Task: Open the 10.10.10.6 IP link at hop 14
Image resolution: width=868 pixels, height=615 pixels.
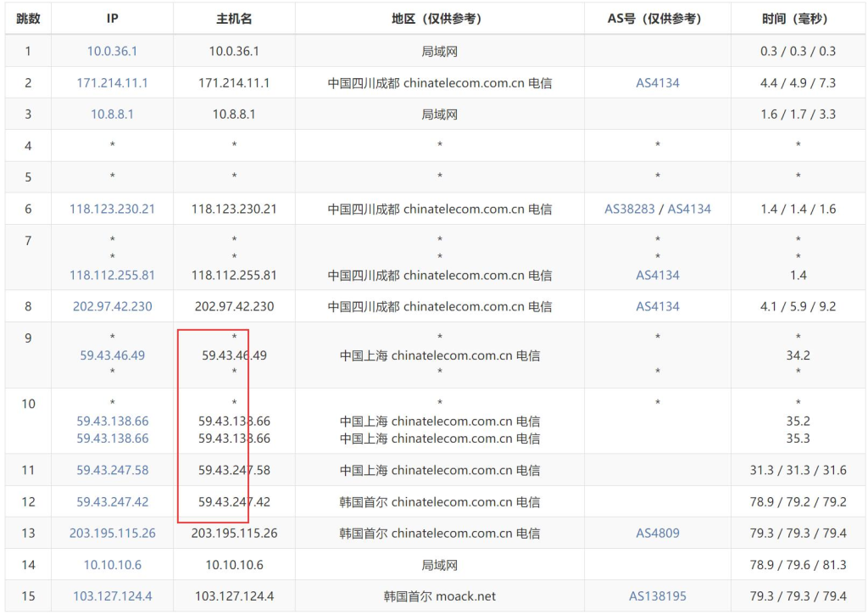Action: (112, 565)
